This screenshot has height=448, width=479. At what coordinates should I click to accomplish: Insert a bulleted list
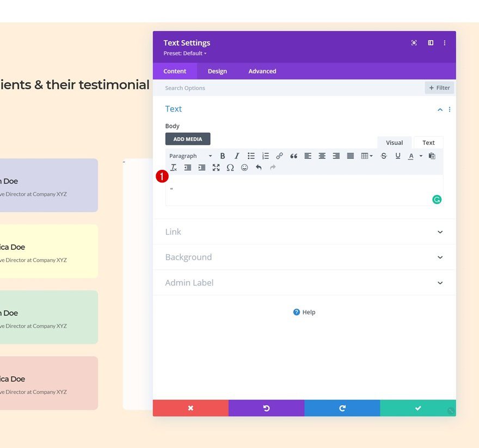pyautogui.click(x=251, y=156)
